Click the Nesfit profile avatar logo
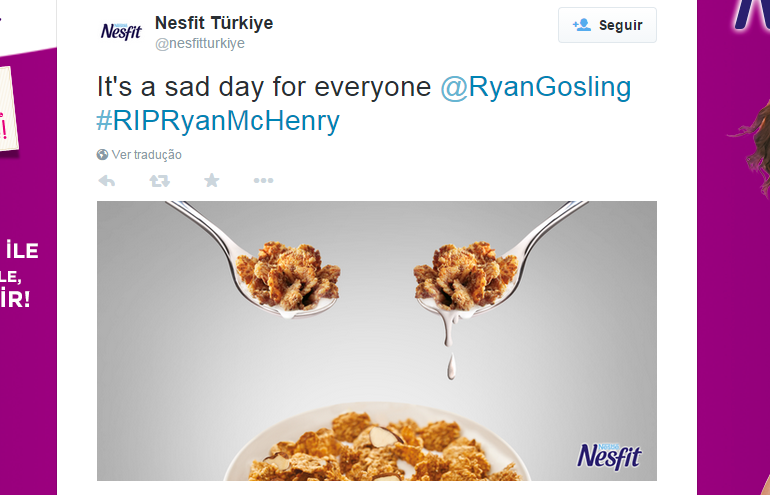 (121, 31)
